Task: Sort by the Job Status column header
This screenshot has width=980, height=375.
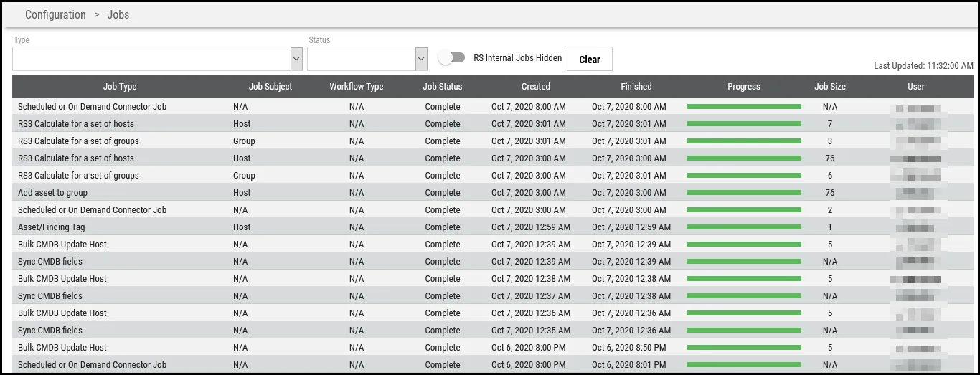Action: pyautogui.click(x=443, y=87)
